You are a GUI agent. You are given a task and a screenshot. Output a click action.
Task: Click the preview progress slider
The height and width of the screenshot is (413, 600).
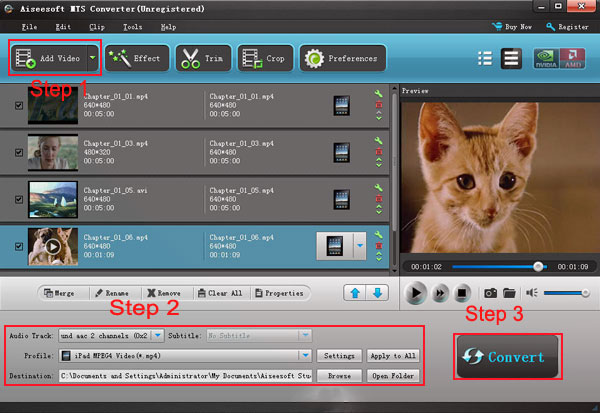click(500, 267)
